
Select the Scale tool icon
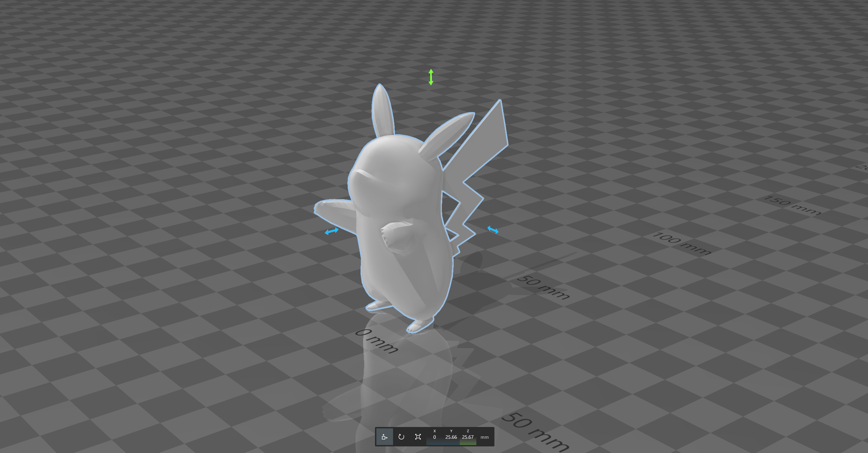(x=418, y=437)
